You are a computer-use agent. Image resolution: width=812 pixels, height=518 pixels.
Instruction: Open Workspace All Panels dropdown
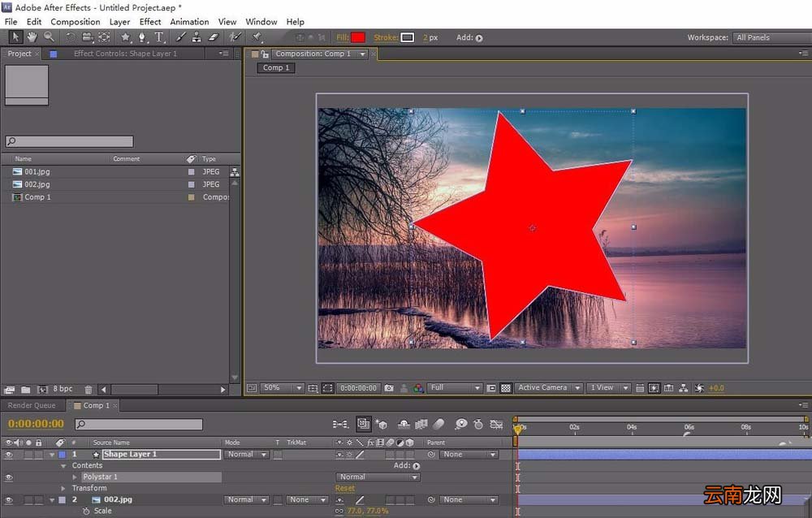tap(771, 37)
